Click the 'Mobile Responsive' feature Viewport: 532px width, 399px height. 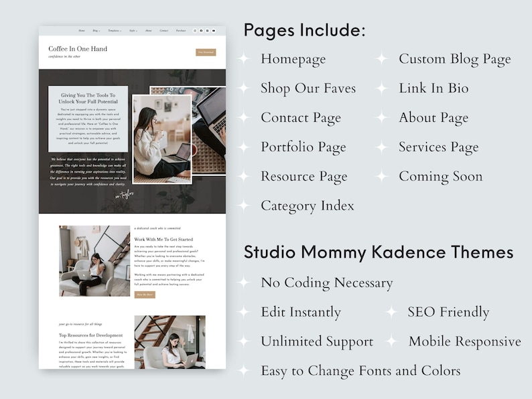(464, 341)
